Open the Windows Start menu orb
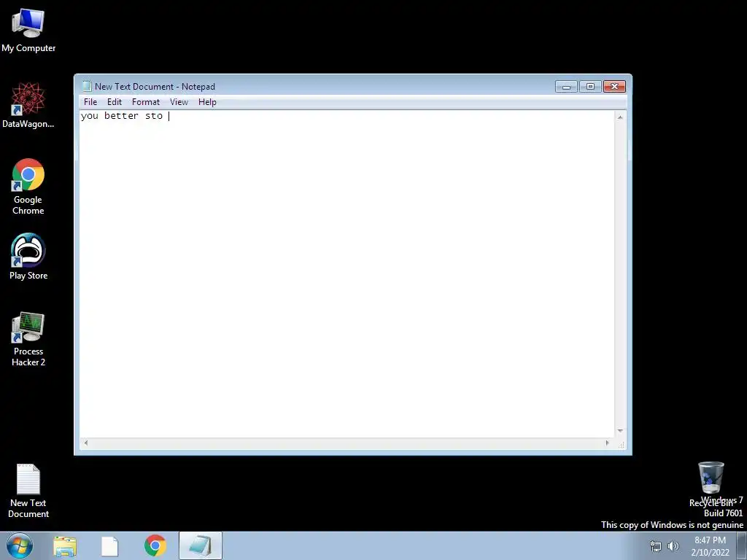Screen dimensions: 747x560 pyautogui.click(x=20, y=545)
